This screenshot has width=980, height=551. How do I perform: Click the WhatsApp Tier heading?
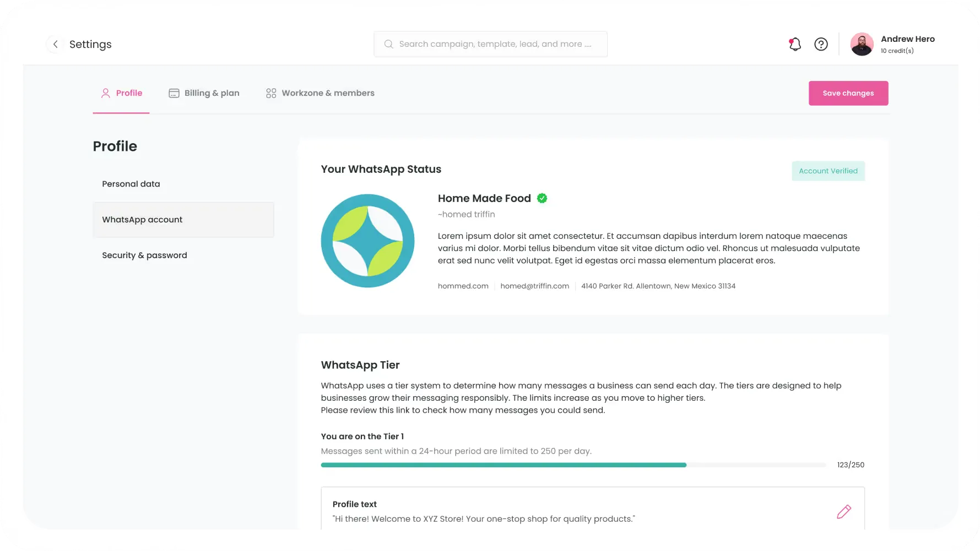coord(360,365)
